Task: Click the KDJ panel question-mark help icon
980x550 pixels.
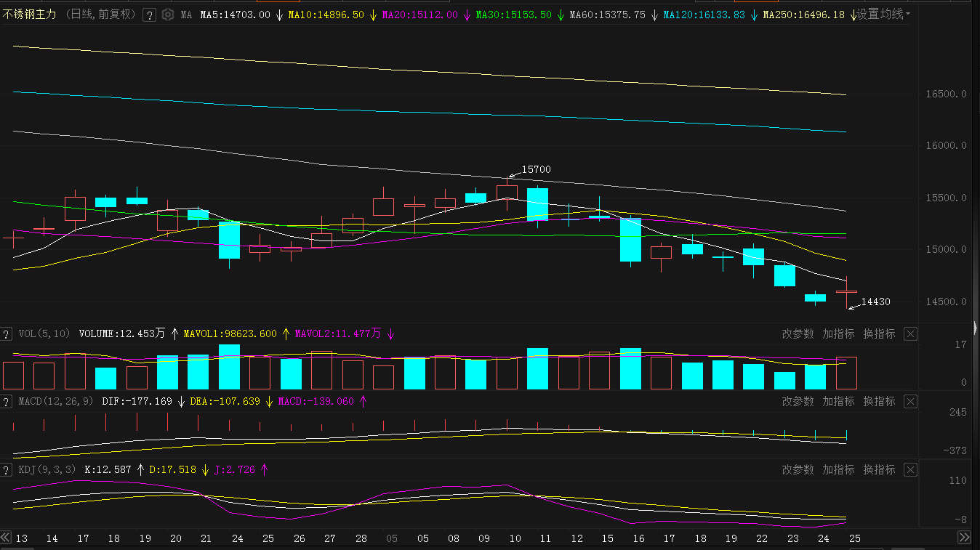Action: point(7,470)
